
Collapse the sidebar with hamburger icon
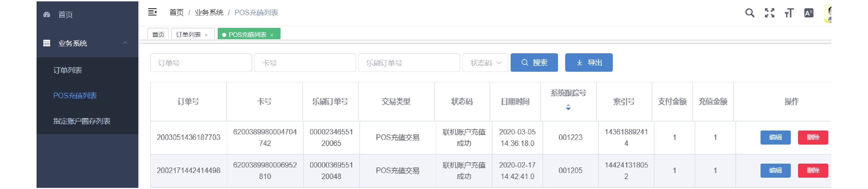(152, 12)
